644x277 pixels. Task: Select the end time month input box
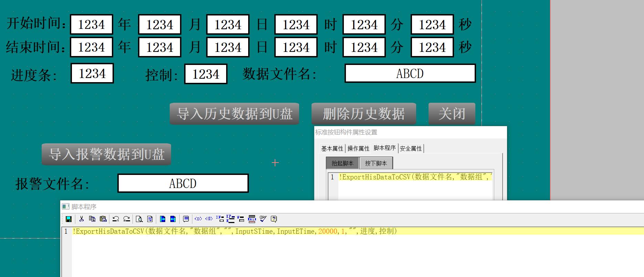point(160,47)
